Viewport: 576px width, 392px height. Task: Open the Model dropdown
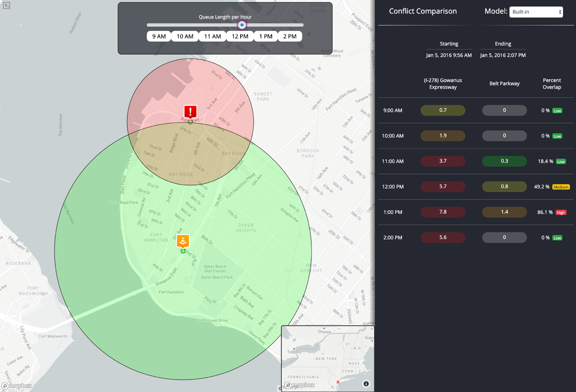[x=536, y=12]
